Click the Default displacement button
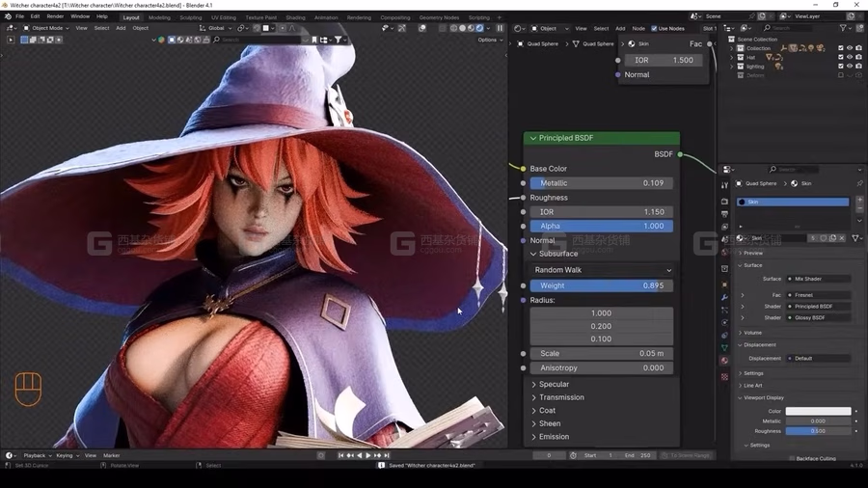This screenshot has height=488, width=868. [x=818, y=359]
